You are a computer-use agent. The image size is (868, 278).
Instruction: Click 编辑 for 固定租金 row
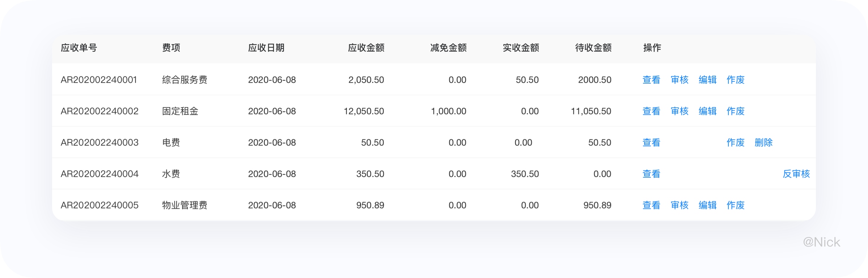708,111
